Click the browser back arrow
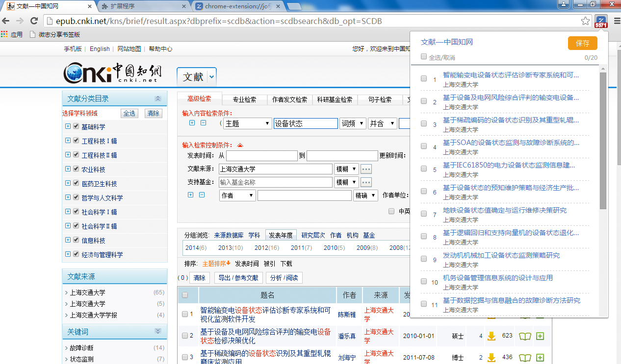 5,21
